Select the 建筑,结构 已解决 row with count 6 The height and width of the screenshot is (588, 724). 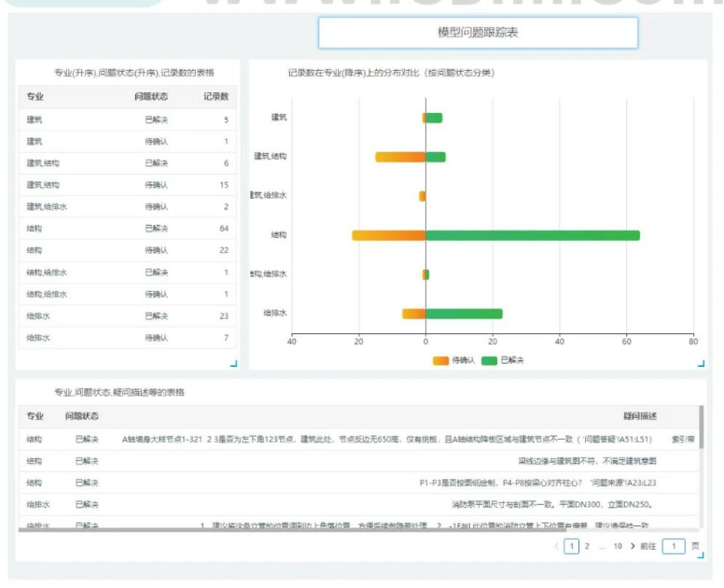128,163
